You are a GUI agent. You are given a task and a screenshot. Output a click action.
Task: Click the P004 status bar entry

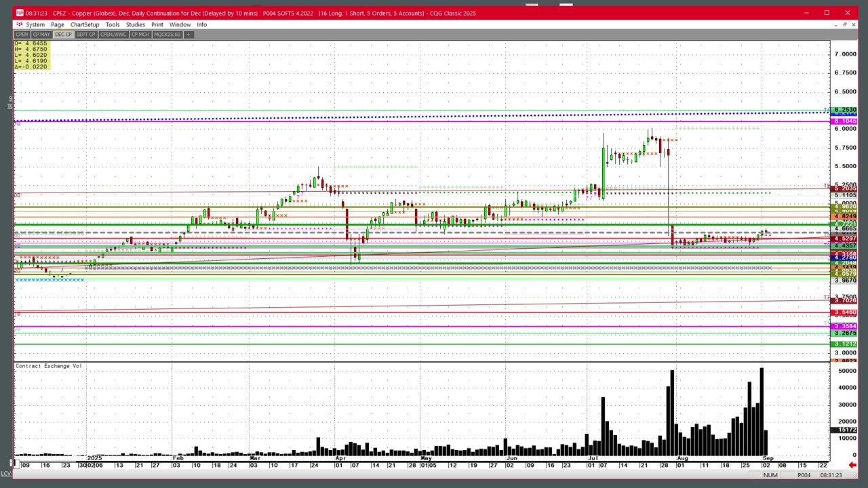pyautogui.click(x=804, y=475)
